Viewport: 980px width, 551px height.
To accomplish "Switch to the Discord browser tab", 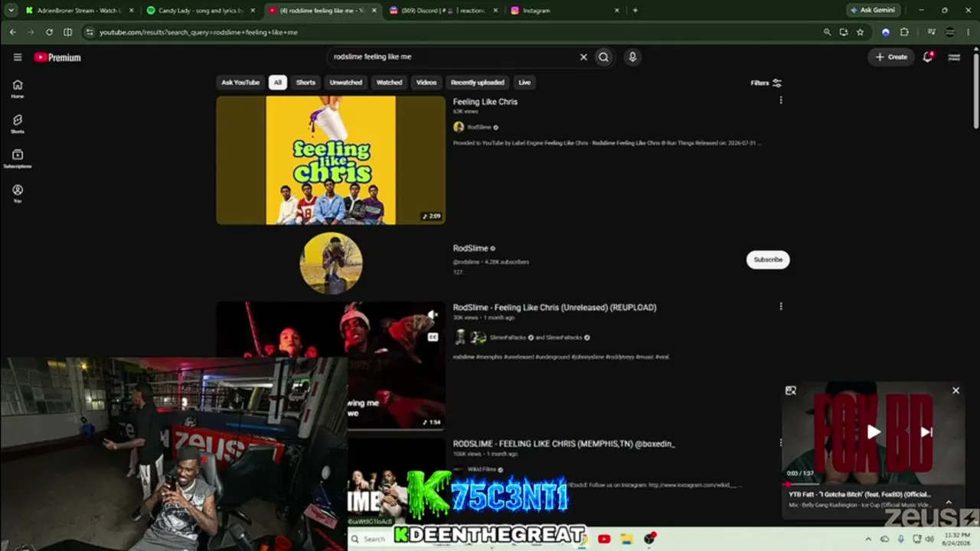I will (443, 11).
